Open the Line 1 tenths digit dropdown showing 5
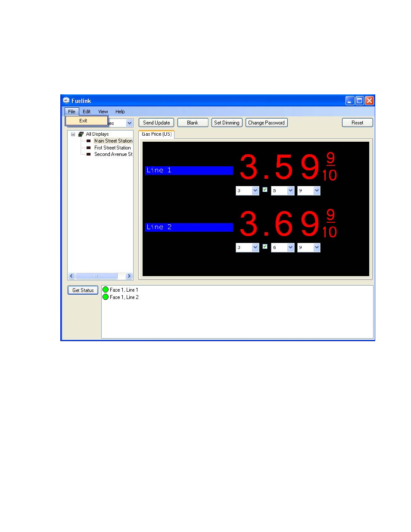Image resolution: width=411 pixels, height=532 pixels. [x=290, y=190]
